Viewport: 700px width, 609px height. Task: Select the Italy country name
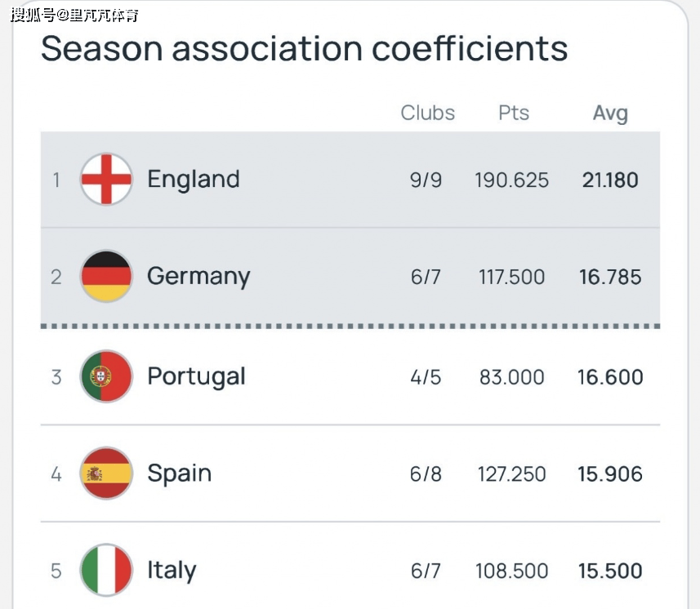click(172, 570)
